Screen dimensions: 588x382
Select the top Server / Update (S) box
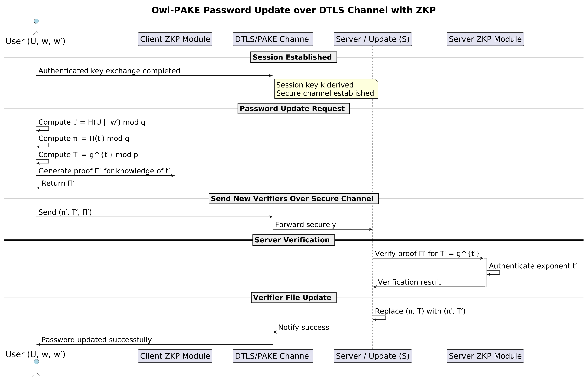(373, 39)
